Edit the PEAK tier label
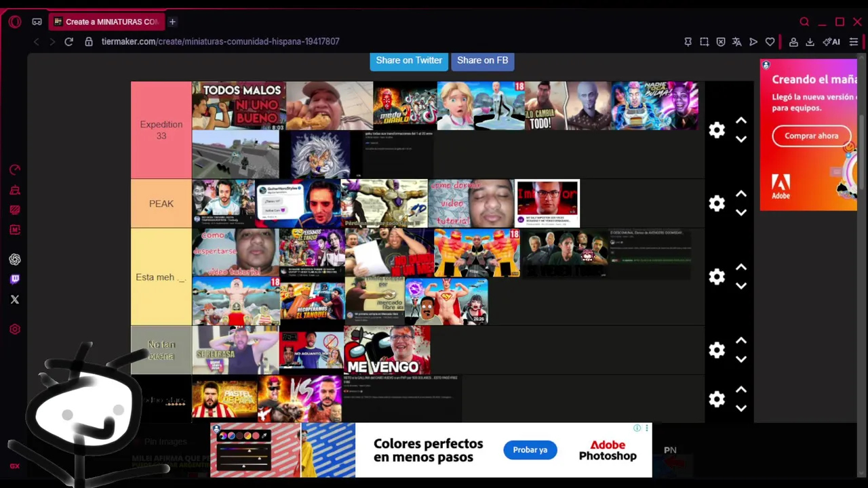868x488 pixels. pyautogui.click(x=161, y=203)
